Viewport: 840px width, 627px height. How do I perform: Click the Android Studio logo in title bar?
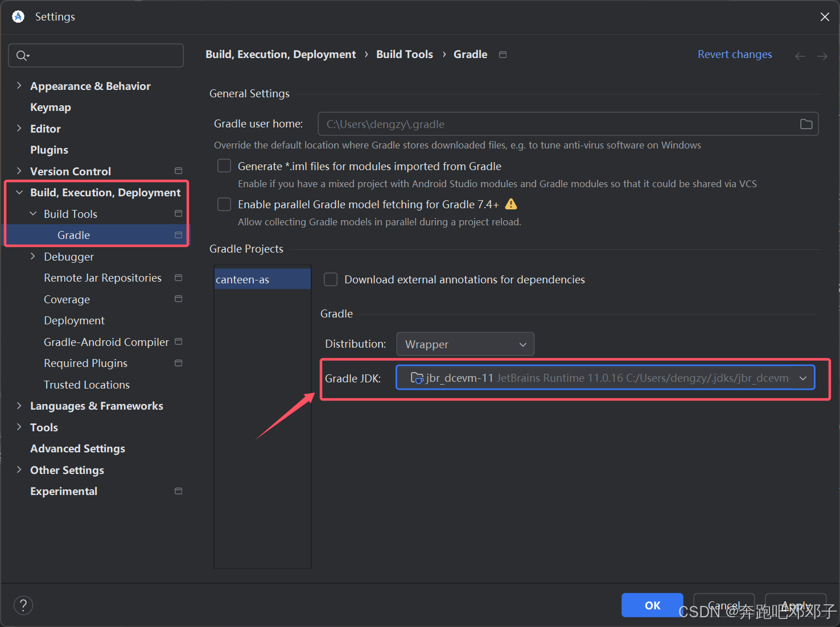18,16
